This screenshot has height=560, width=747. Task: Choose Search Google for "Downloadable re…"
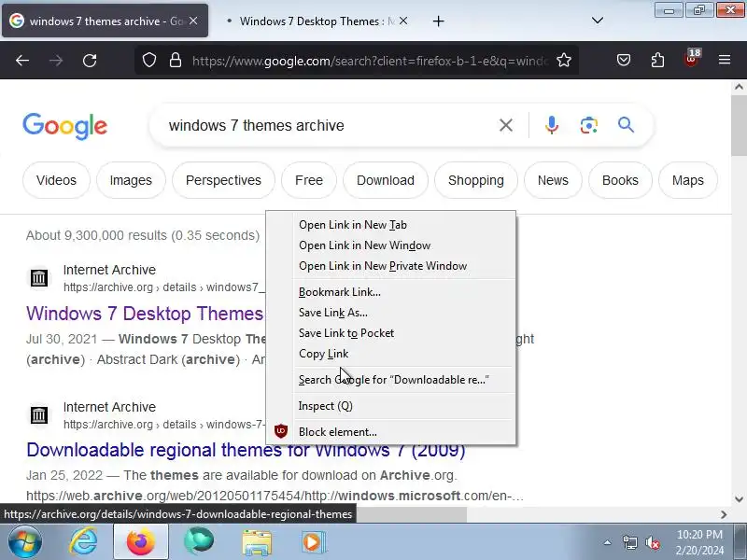tap(390, 380)
